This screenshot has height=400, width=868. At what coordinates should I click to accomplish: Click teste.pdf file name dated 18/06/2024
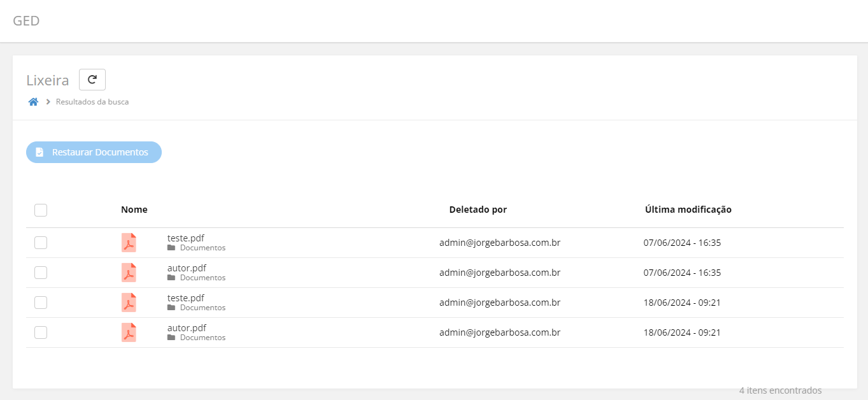coord(186,297)
